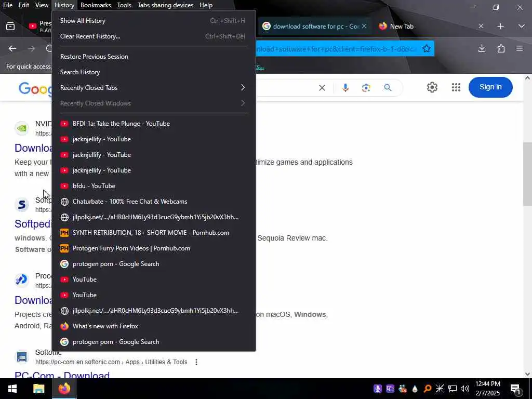Close the download software for pc tab
The height and width of the screenshot is (399, 532).
click(364, 26)
